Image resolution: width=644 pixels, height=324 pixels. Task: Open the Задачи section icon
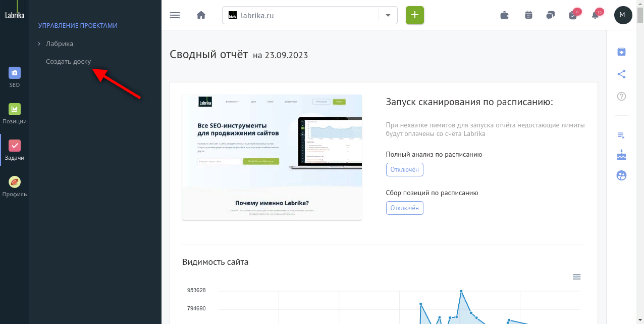[15, 146]
